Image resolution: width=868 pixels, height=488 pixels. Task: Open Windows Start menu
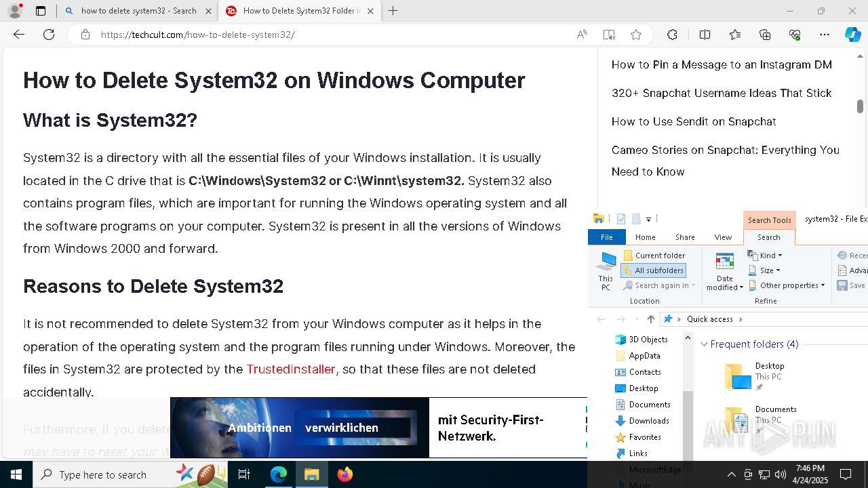[x=16, y=474]
